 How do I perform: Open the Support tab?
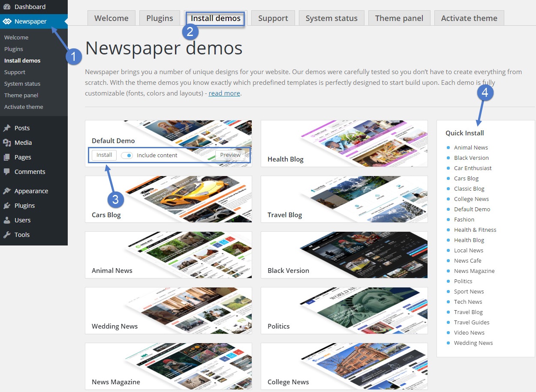(273, 18)
